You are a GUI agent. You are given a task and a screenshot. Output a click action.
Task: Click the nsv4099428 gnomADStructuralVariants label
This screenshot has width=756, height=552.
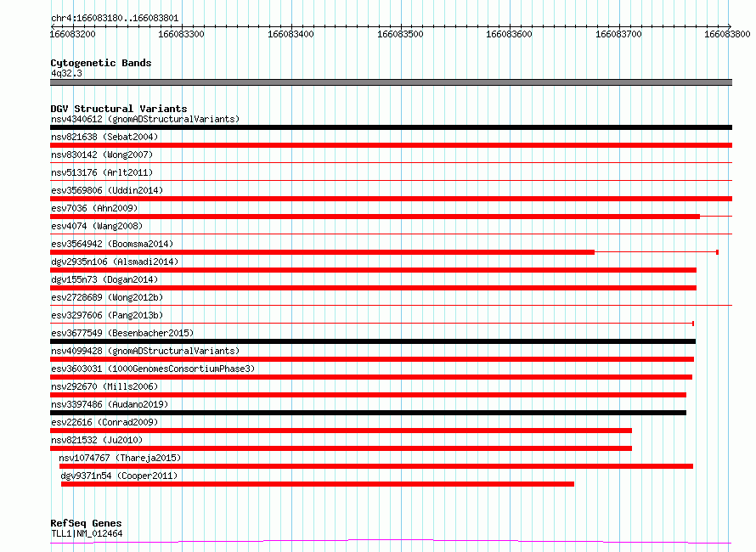coord(145,351)
